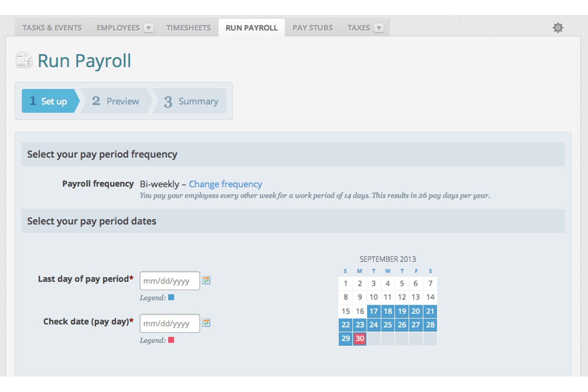
Task: Click 'Select your pay period frequency' heading
Action: 102,154
